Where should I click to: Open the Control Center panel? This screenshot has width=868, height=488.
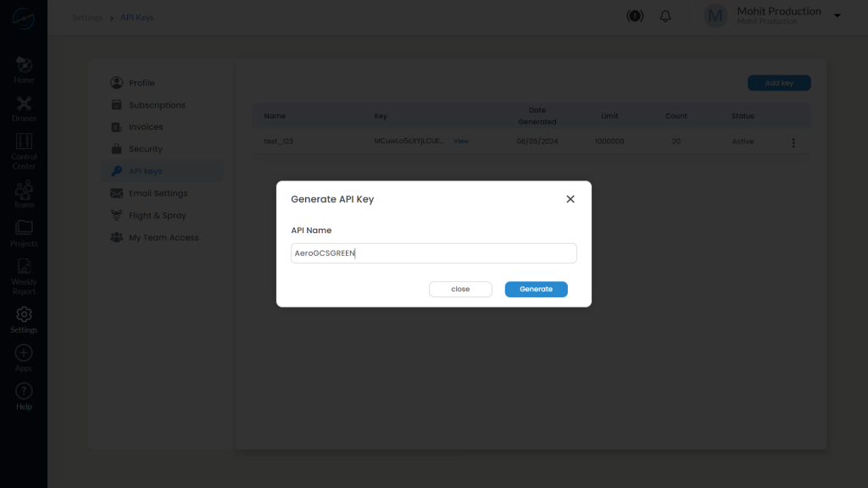23,144
